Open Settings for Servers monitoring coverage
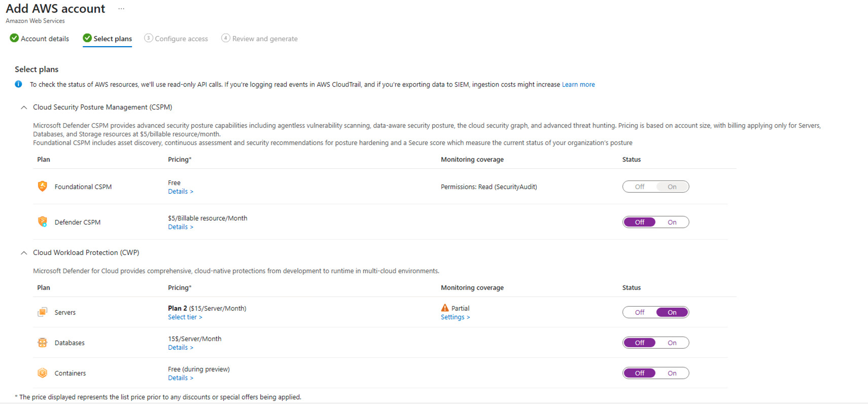Viewport: 868px width, 405px height. tap(455, 317)
